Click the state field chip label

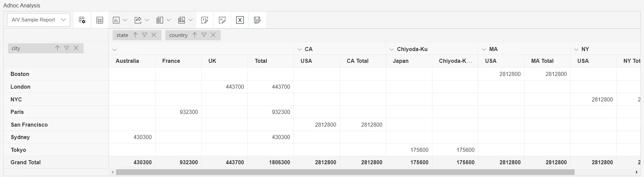(122, 35)
